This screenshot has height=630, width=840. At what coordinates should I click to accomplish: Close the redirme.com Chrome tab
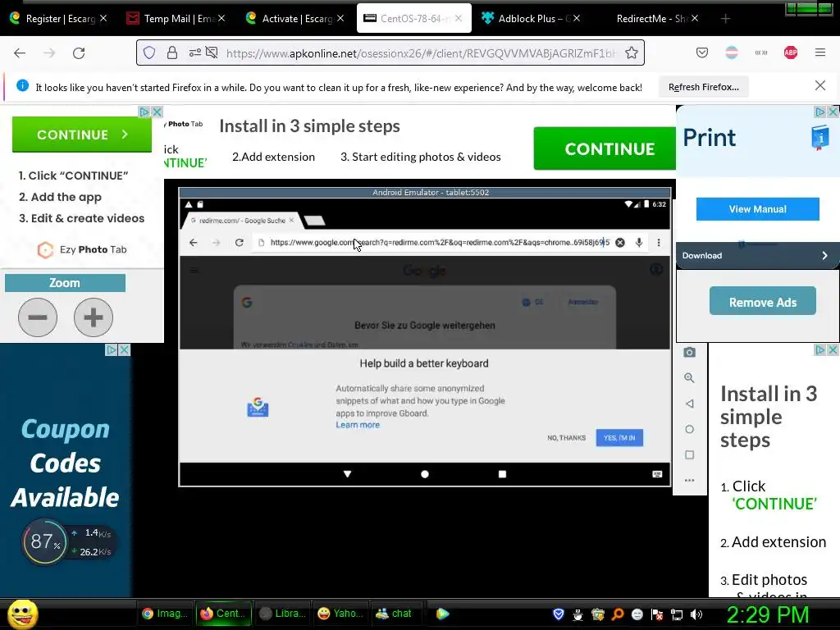coord(291,220)
